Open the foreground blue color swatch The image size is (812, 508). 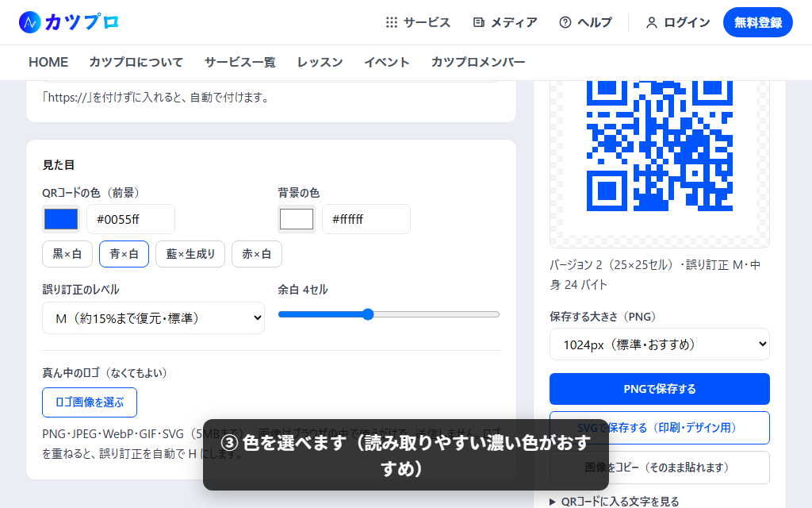click(61, 219)
